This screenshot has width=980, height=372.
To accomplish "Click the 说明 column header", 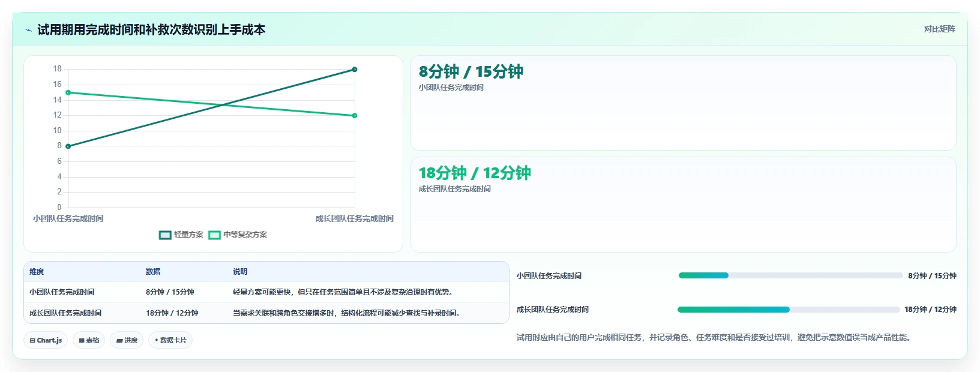I will click(x=240, y=272).
